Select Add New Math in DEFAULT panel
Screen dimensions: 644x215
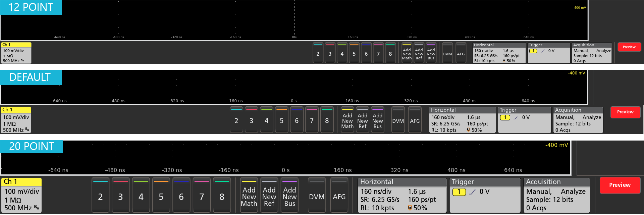coord(347,120)
